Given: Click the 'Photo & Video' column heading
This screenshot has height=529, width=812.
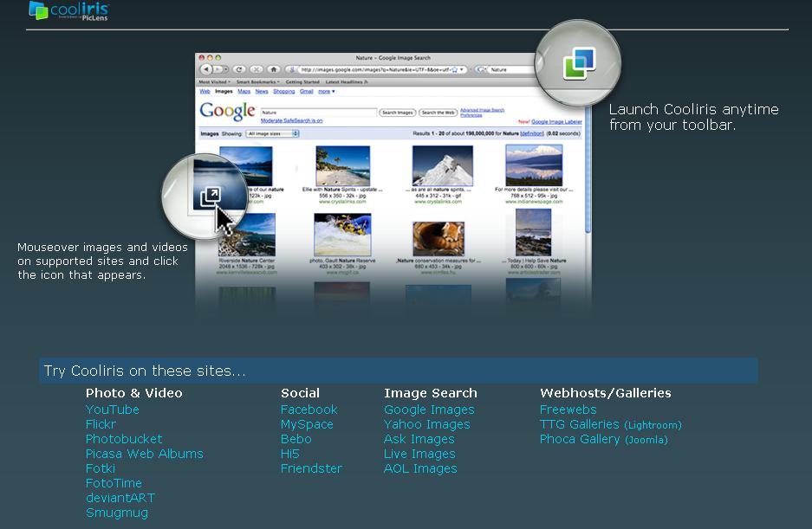Looking at the screenshot, I should [x=134, y=393].
